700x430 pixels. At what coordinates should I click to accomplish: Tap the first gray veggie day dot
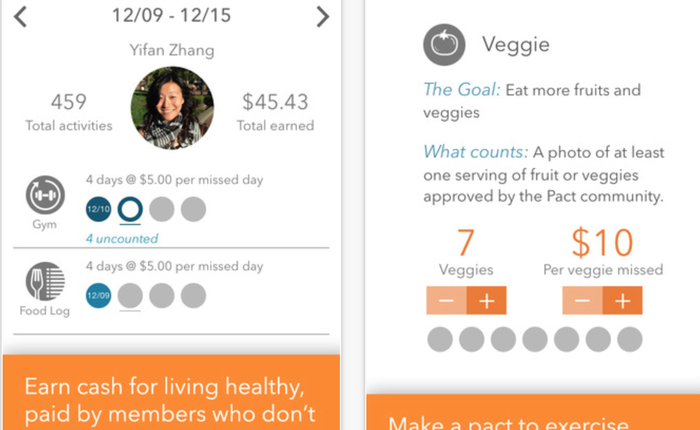click(x=440, y=339)
